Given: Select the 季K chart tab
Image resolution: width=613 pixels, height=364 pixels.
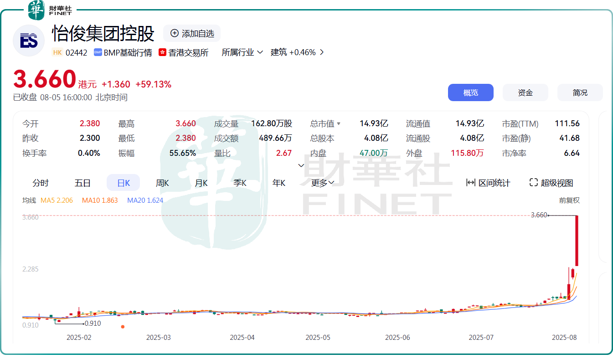Looking at the screenshot, I should pos(240,183).
